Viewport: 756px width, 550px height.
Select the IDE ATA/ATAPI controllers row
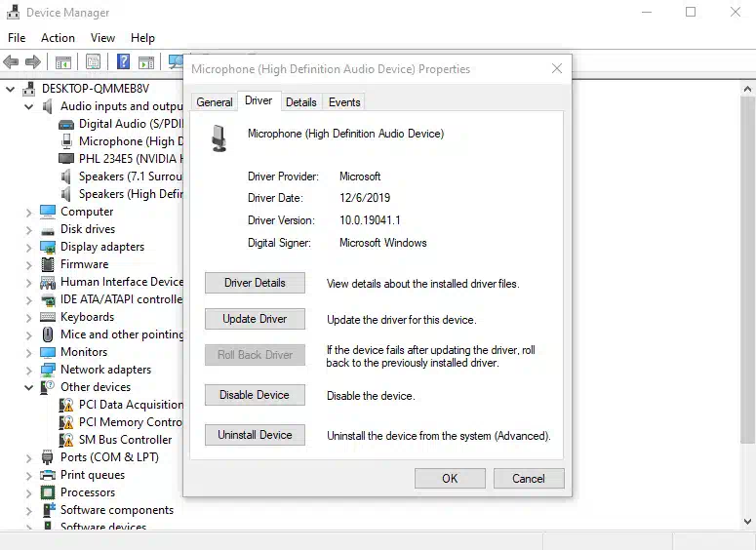click(x=111, y=299)
